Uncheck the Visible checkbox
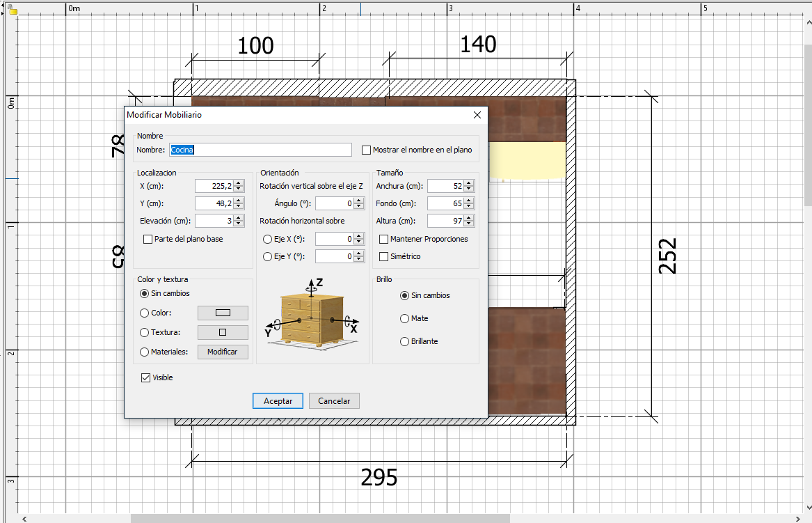Viewport: 812px width, 523px height. click(145, 377)
